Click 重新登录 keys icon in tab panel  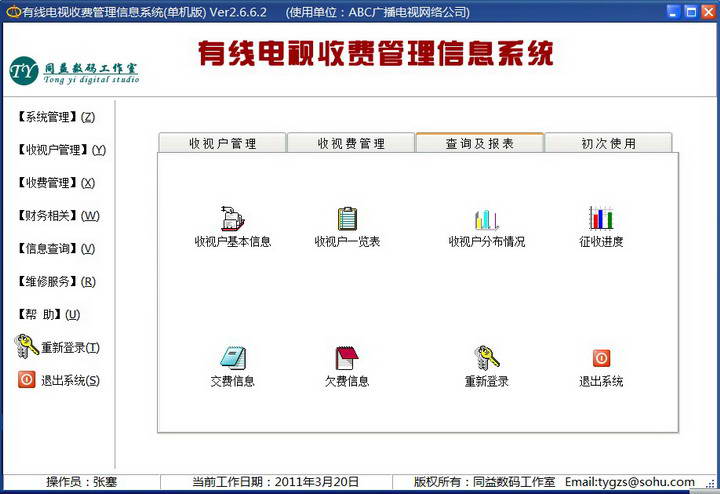click(x=486, y=358)
